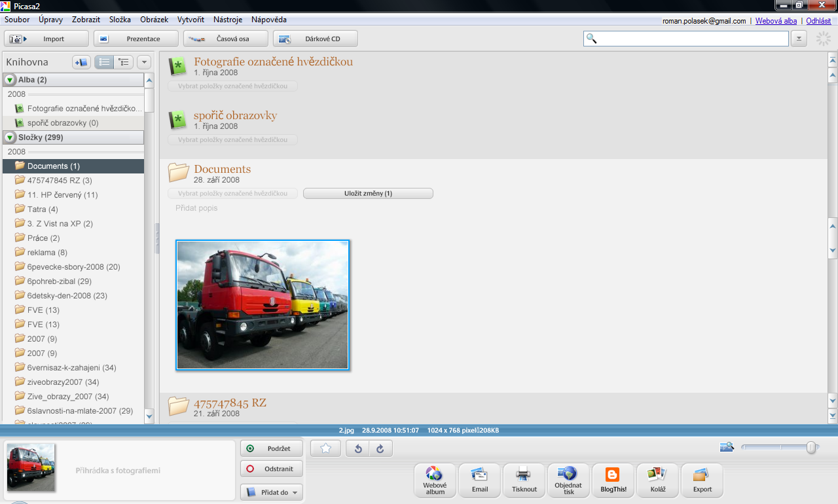The image size is (838, 504).
Task: Click the Tisknout print icon
Action: coord(524,480)
